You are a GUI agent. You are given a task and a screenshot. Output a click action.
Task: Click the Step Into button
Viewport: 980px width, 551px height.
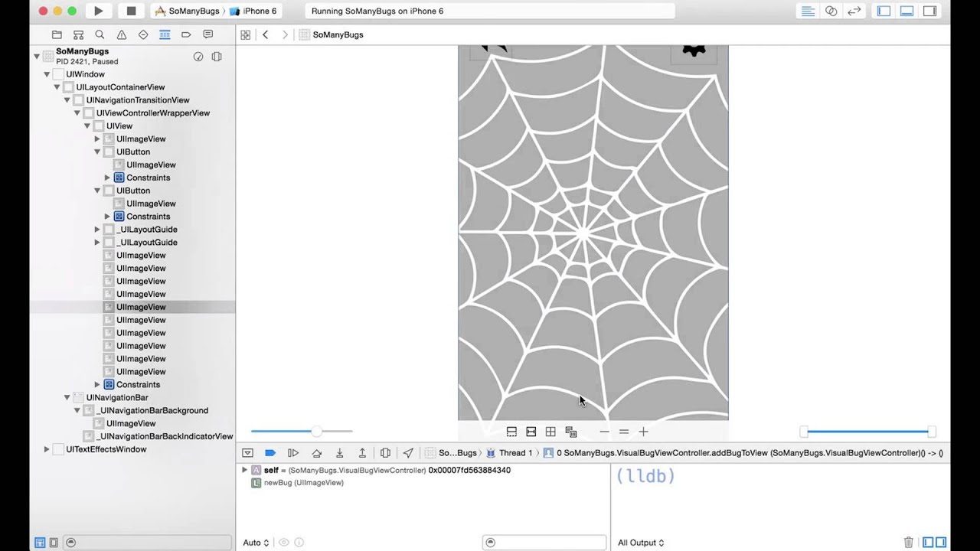[339, 453]
